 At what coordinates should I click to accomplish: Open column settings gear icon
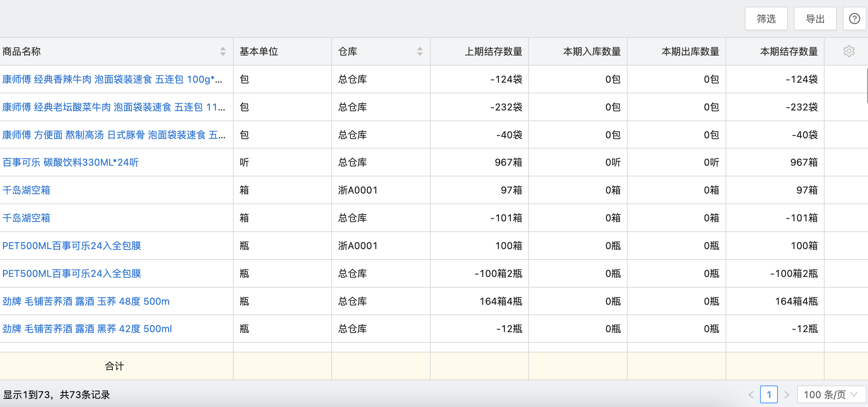[849, 51]
